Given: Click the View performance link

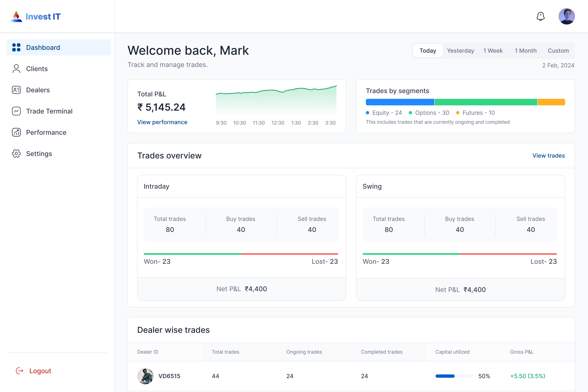Looking at the screenshot, I should [162, 122].
